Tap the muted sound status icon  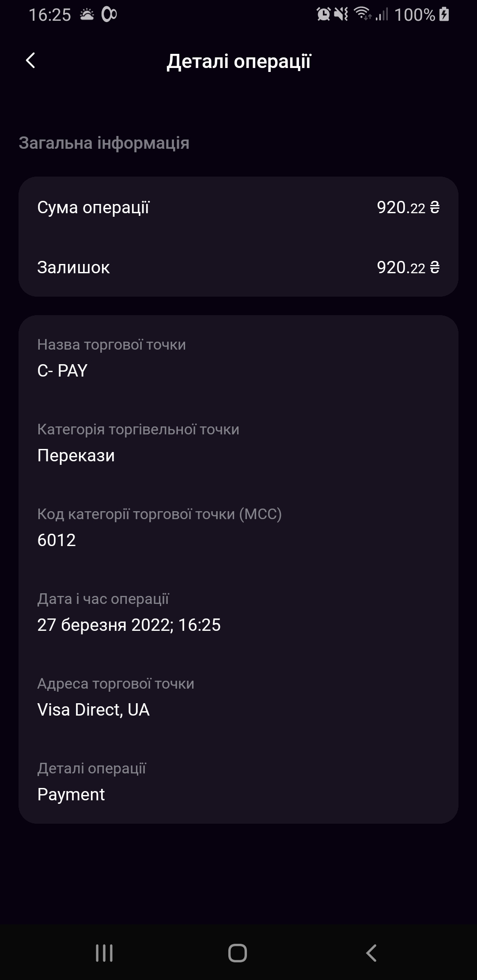341,15
